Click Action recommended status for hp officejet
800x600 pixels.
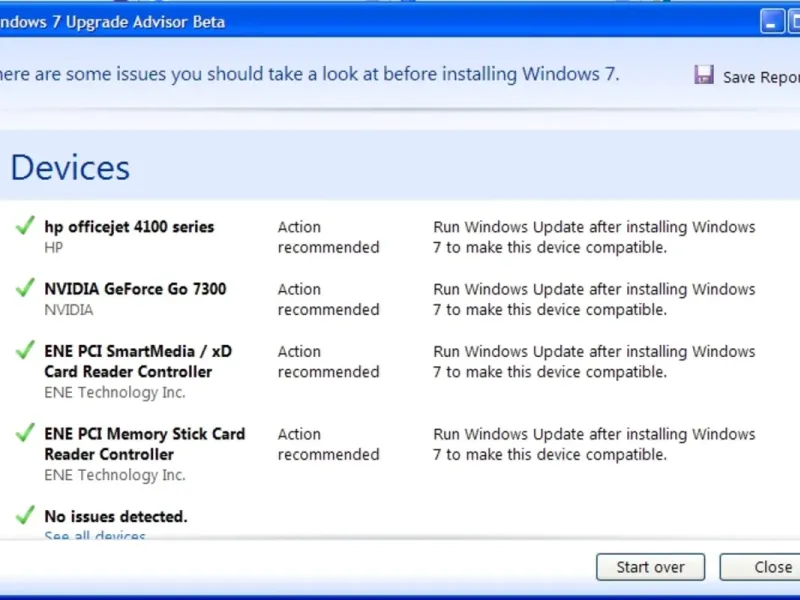coord(328,237)
